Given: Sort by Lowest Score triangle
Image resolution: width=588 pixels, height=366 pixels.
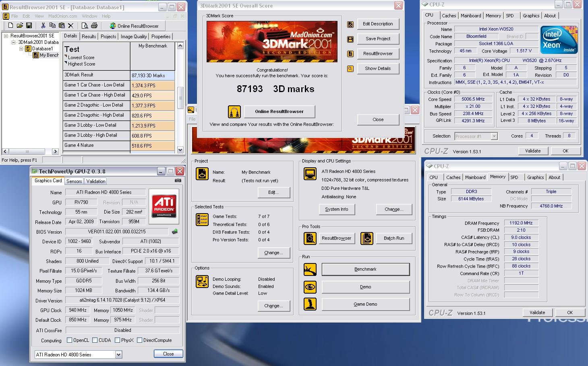Looking at the screenshot, I should 66,57.
